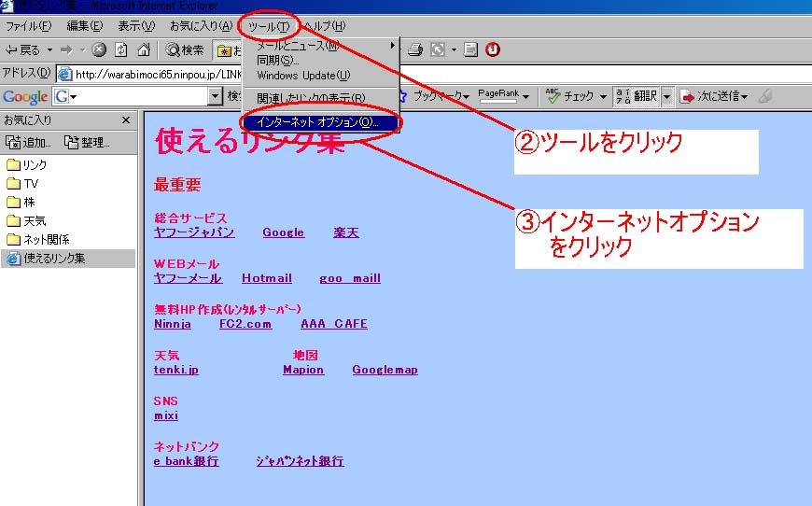Go to Home page icon
The height and width of the screenshot is (506, 812).
click(x=144, y=49)
